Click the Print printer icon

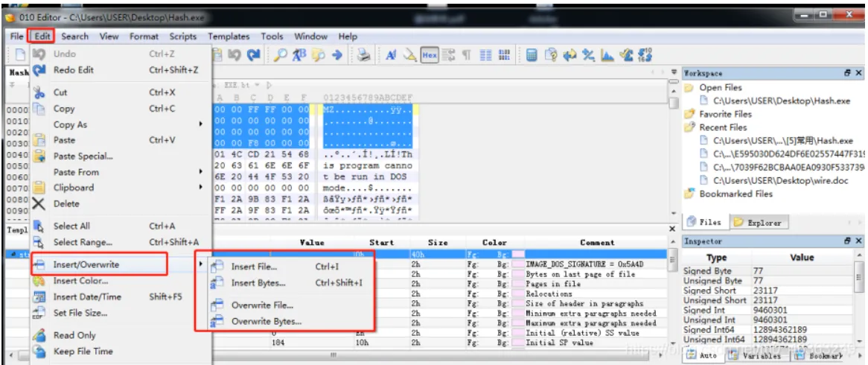pyautogui.click(x=363, y=55)
